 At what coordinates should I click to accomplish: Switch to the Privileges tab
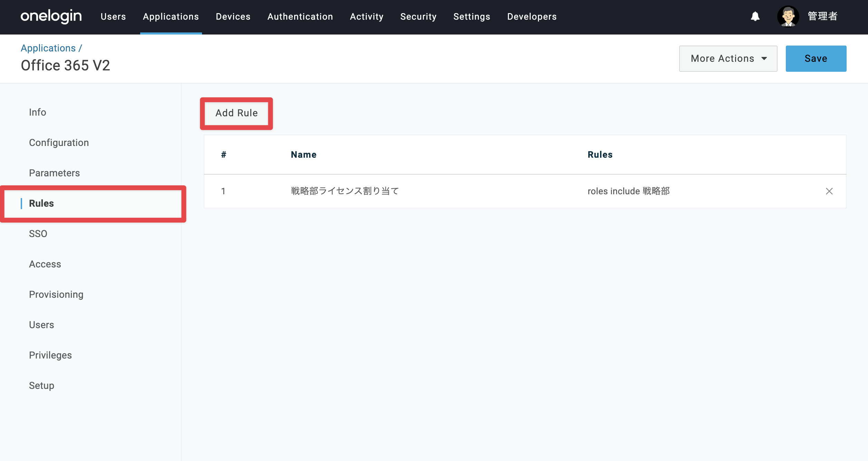50,355
